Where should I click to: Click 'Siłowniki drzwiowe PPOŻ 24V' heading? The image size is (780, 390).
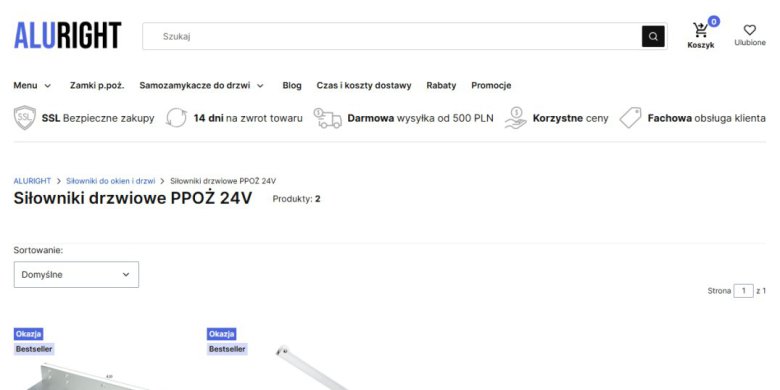click(x=133, y=198)
